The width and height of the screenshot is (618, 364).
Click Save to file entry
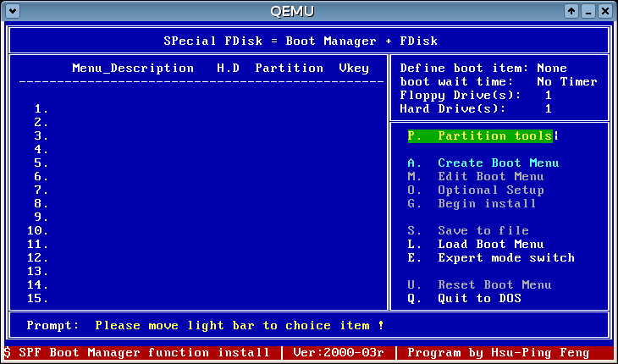point(468,230)
